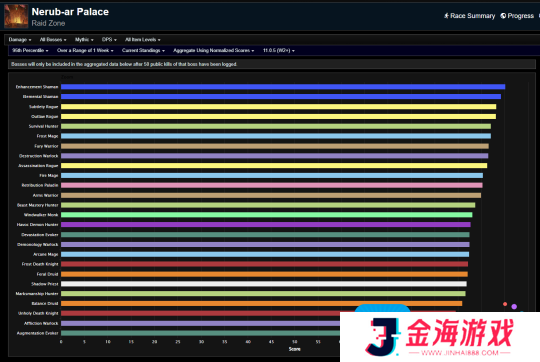Select the 11.0.5 patch dropdown
This screenshot has height=362, width=540.
[279, 50]
